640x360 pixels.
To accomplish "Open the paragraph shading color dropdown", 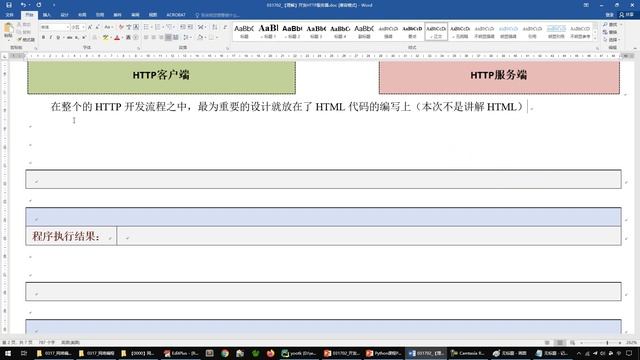I will (x=201, y=38).
